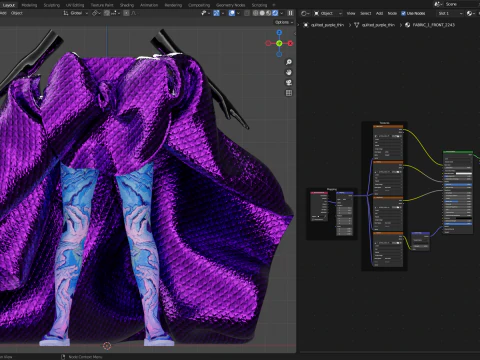480x360 pixels.
Task: Toggle viewport overlays display
Action: pos(232,13)
